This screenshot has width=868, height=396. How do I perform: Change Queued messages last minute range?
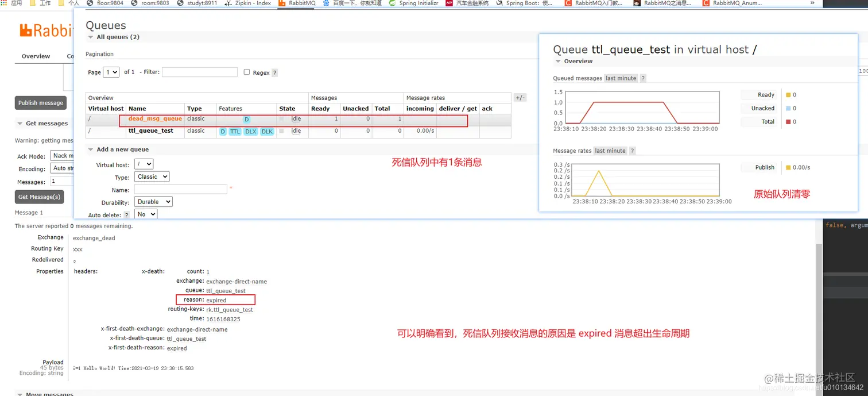[x=621, y=78]
